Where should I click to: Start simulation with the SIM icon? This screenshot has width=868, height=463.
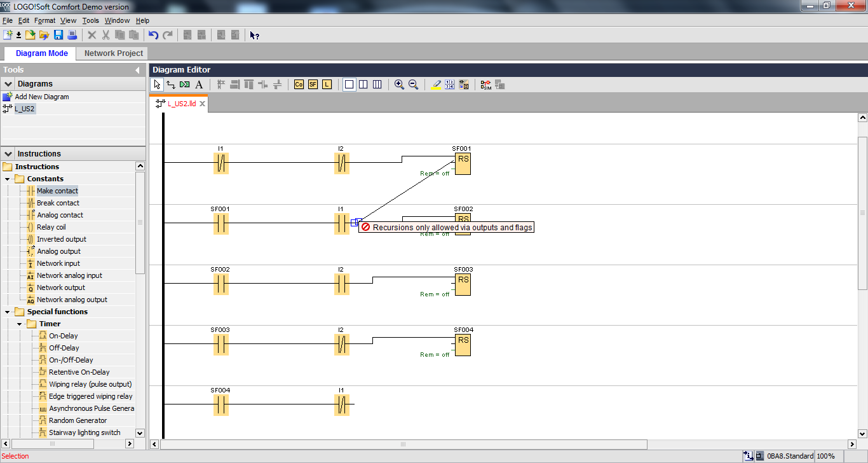(x=486, y=84)
